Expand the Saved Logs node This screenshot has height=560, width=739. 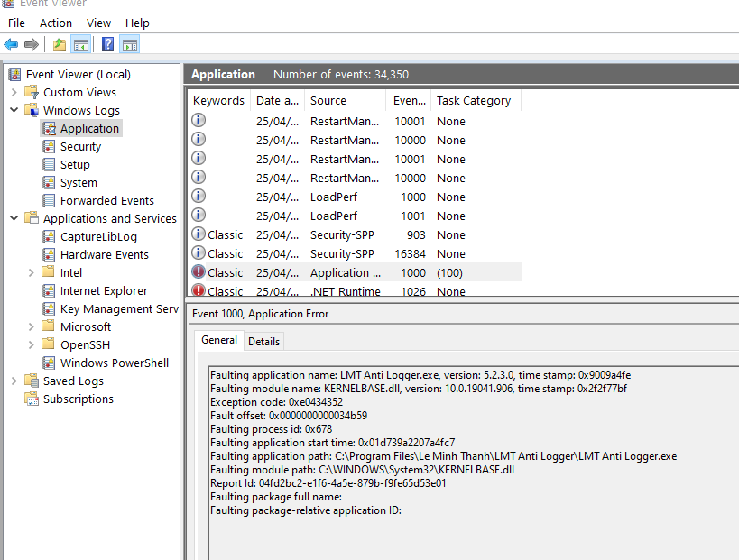(14, 381)
